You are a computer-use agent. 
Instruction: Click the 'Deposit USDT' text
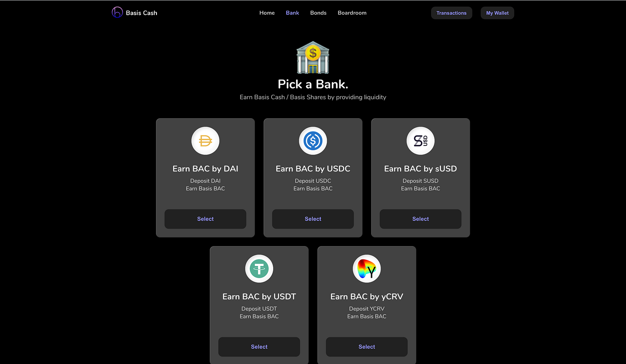click(x=259, y=309)
